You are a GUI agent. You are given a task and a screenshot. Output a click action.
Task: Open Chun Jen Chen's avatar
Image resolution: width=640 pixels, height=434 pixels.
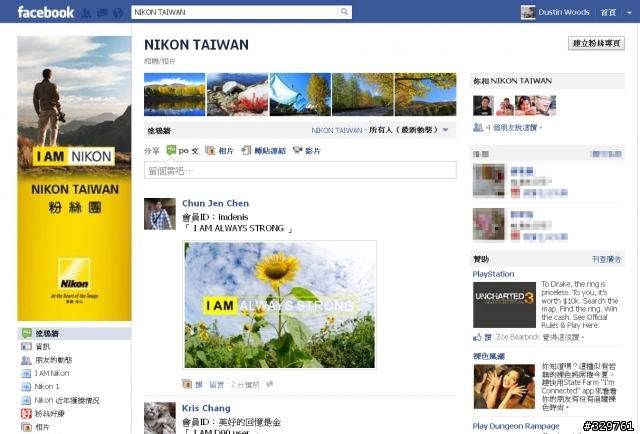click(160, 214)
